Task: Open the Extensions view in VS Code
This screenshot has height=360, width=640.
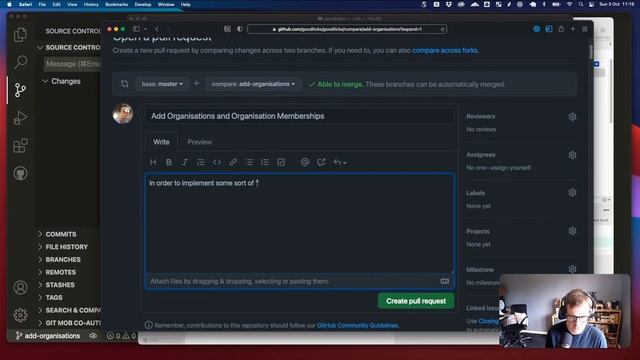Action: [20, 146]
